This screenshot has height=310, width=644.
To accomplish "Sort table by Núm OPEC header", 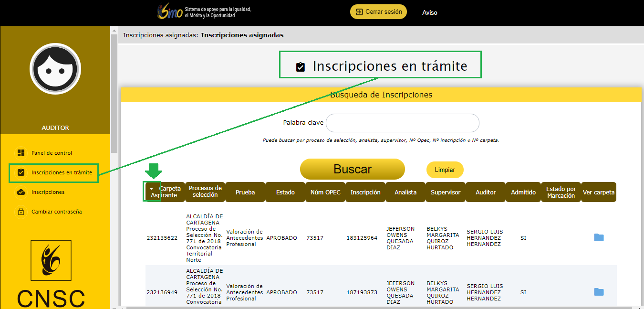I will pyautogui.click(x=325, y=192).
